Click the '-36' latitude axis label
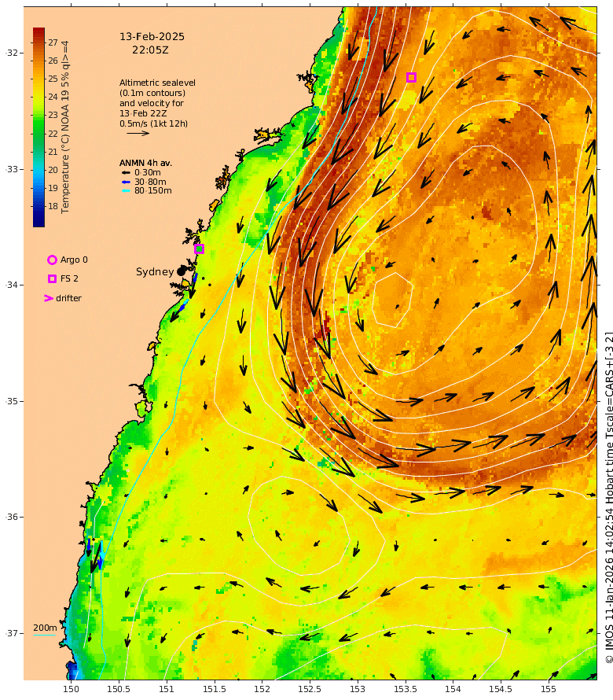This screenshot has height=700, width=613. click(x=12, y=517)
